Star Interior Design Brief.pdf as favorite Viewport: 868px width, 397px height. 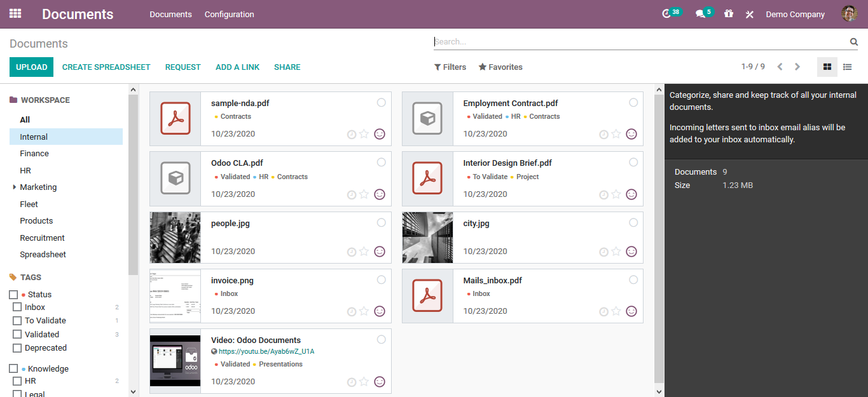pyautogui.click(x=616, y=194)
